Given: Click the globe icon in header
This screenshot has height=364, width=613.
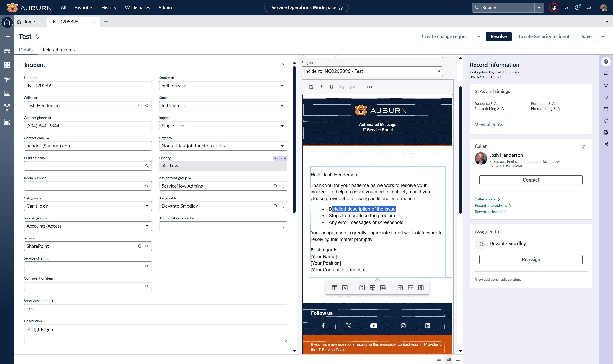Looking at the screenshot, I should 554,8.
